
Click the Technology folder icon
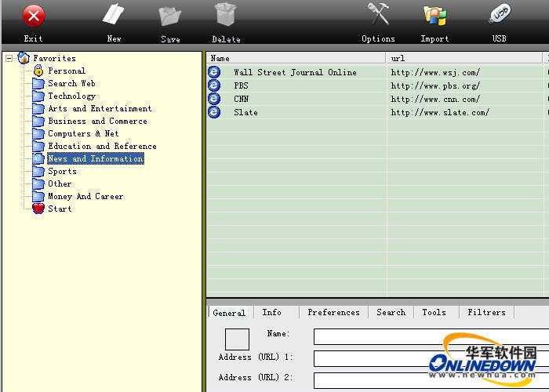[38, 96]
